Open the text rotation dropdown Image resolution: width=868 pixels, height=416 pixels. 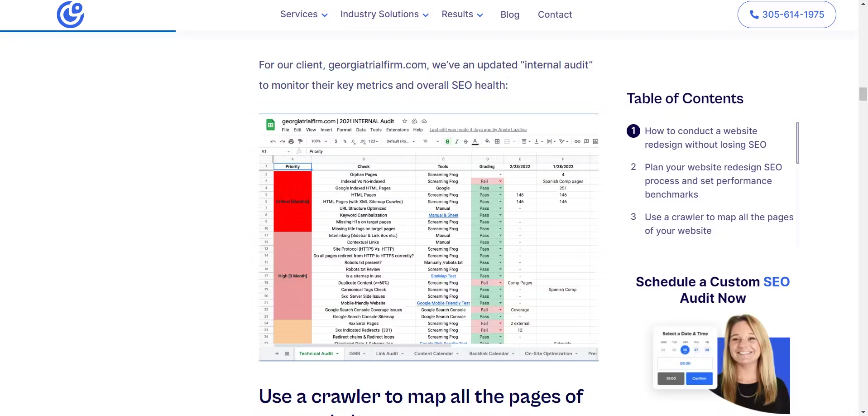point(564,141)
